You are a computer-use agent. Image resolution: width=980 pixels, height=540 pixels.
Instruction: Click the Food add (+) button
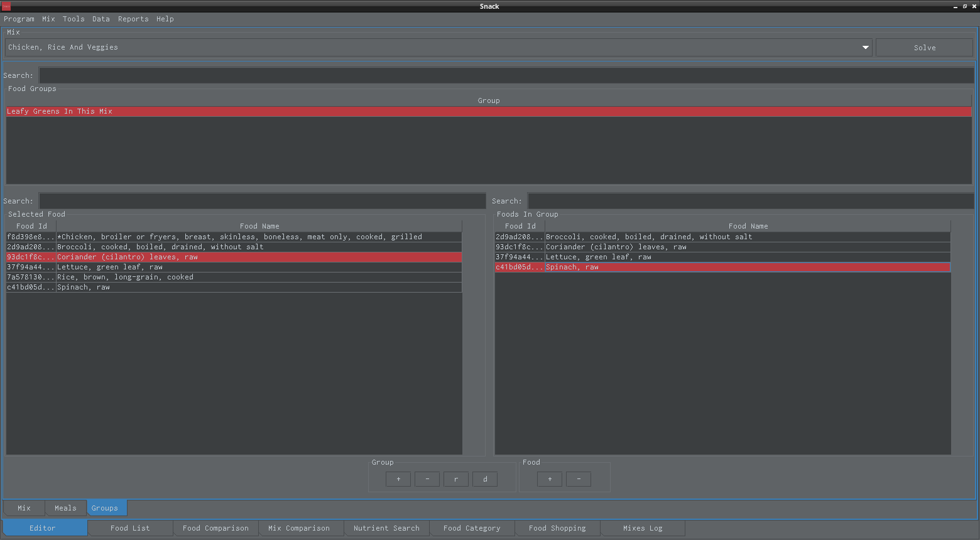[x=550, y=479]
